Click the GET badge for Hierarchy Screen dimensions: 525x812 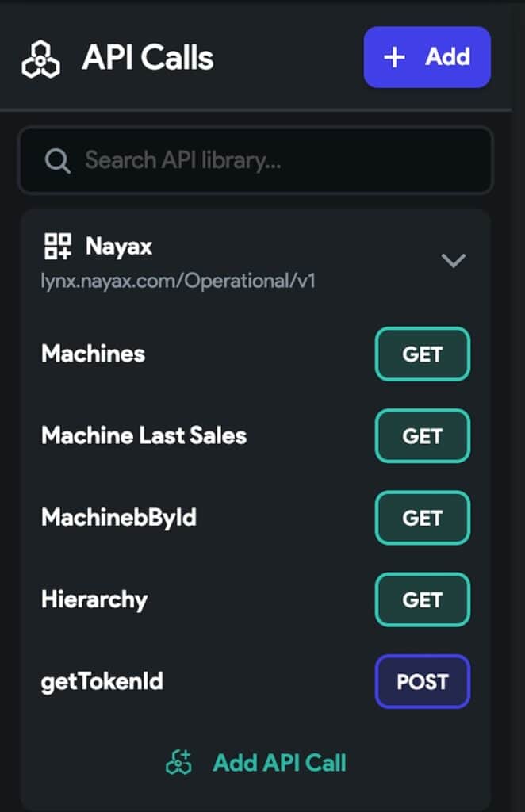click(x=422, y=600)
